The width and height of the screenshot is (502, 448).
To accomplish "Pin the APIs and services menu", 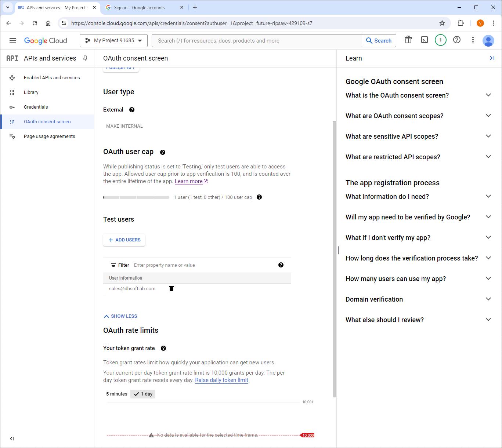I will coord(85,58).
